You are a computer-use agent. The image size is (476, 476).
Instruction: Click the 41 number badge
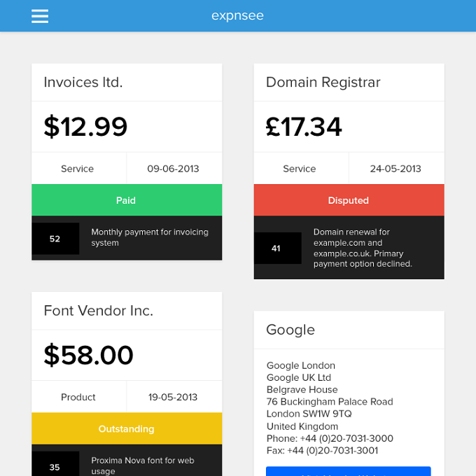coord(278,248)
